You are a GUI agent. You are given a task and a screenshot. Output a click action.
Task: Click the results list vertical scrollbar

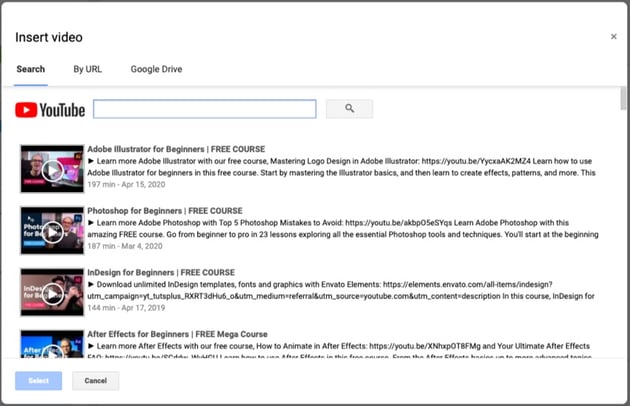tap(624, 100)
